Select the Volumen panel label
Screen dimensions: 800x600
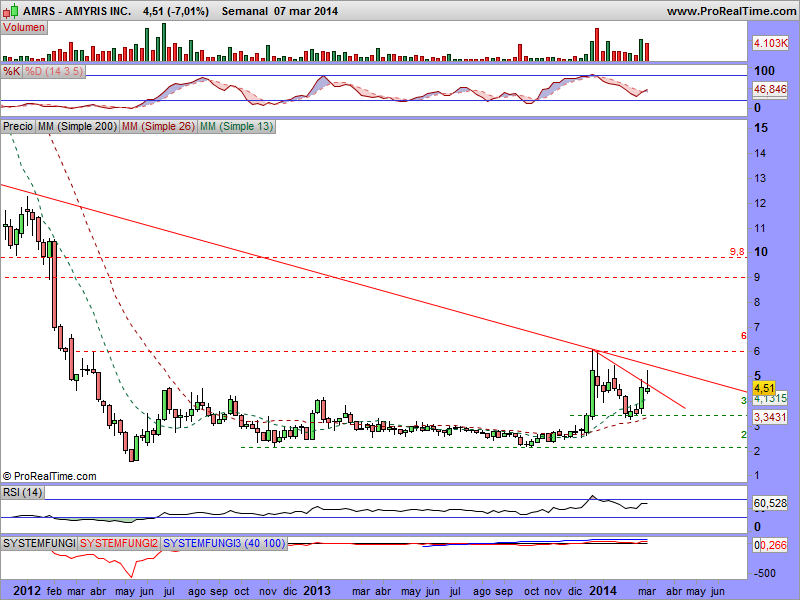click(x=24, y=28)
